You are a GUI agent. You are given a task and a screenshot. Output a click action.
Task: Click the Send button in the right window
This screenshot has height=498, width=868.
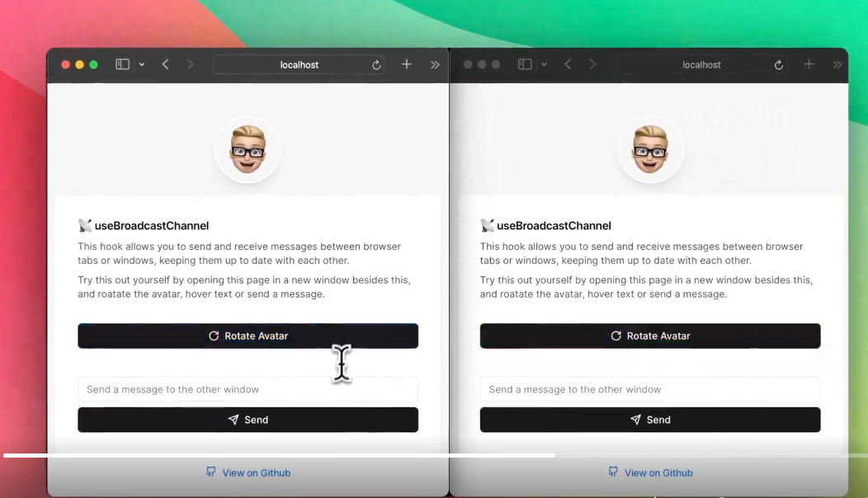[650, 420]
